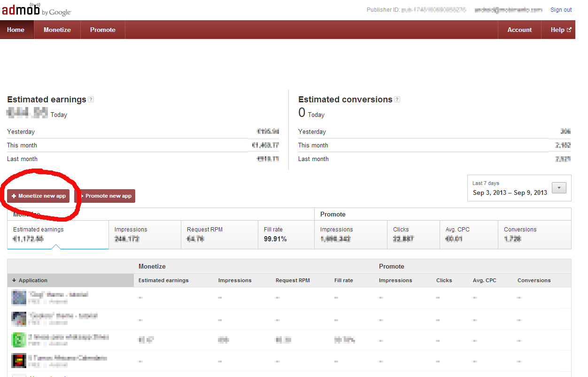Click the Yesterday row under Estimated earnings
The width and height of the screenshot is (588, 377).
(x=143, y=132)
